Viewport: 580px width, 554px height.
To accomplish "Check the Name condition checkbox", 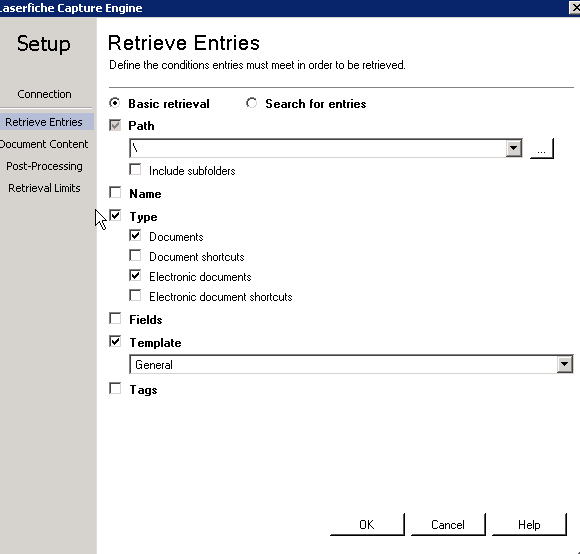I will click(115, 193).
